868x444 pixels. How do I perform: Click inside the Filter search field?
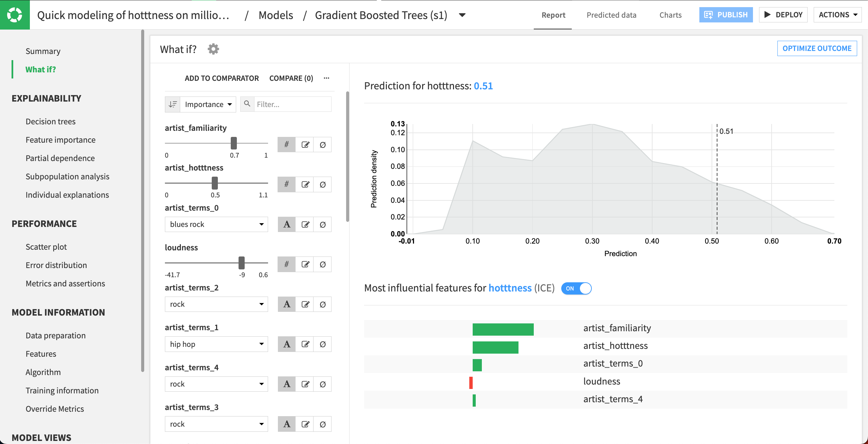292,104
